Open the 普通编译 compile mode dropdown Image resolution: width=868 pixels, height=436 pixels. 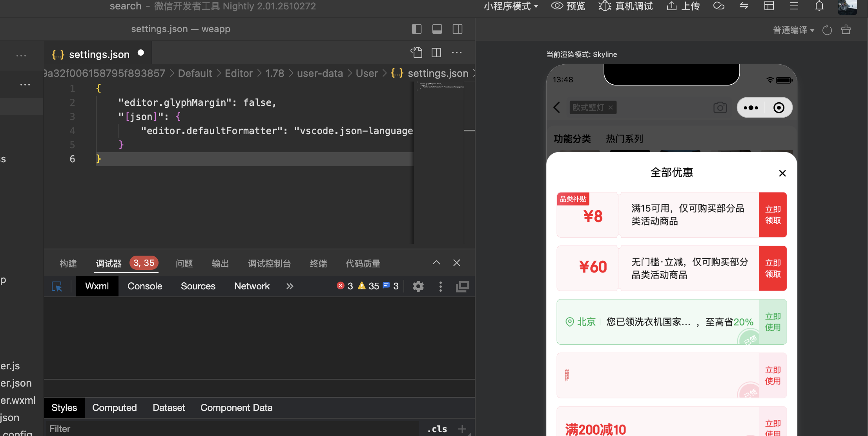tap(793, 30)
